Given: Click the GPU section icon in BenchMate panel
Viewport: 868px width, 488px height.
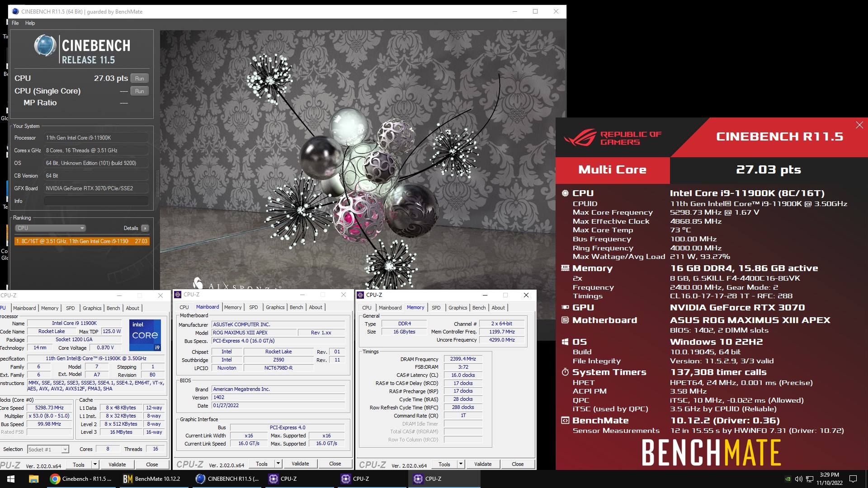Looking at the screenshot, I should (x=565, y=307).
